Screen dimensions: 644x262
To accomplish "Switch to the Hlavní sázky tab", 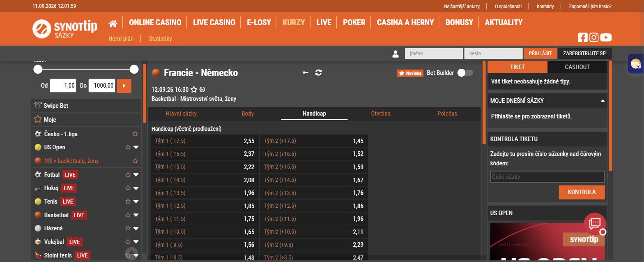I will pyautogui.click(x=181, y=114).
